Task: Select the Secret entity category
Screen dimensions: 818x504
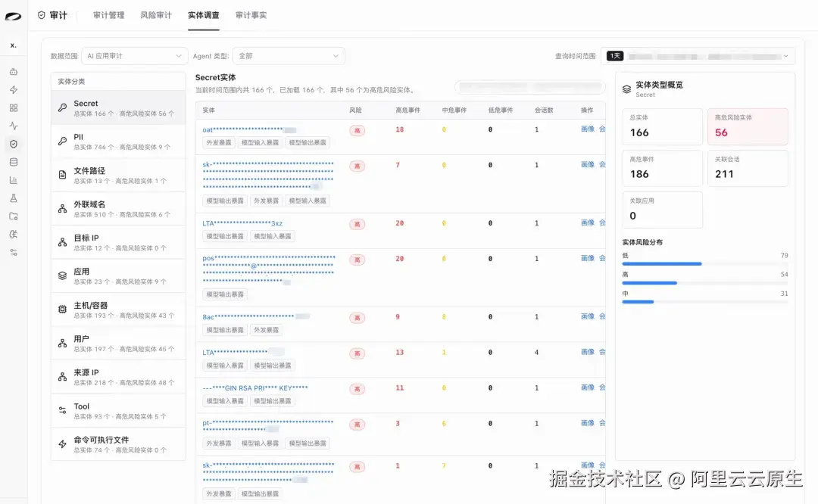Action: tap(118, 108)
